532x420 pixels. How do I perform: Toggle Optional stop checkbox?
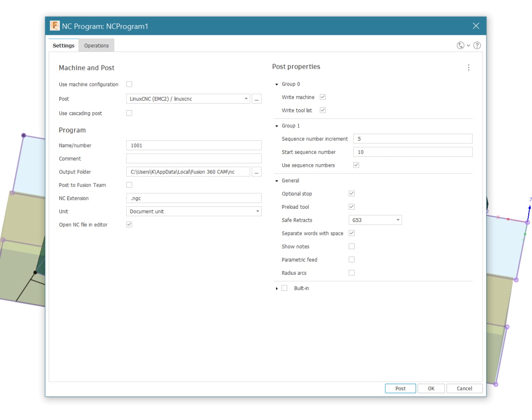pos(352,193)
